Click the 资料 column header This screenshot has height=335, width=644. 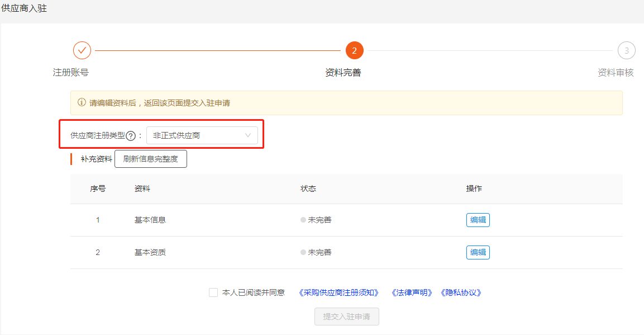[x=142, y=188]
